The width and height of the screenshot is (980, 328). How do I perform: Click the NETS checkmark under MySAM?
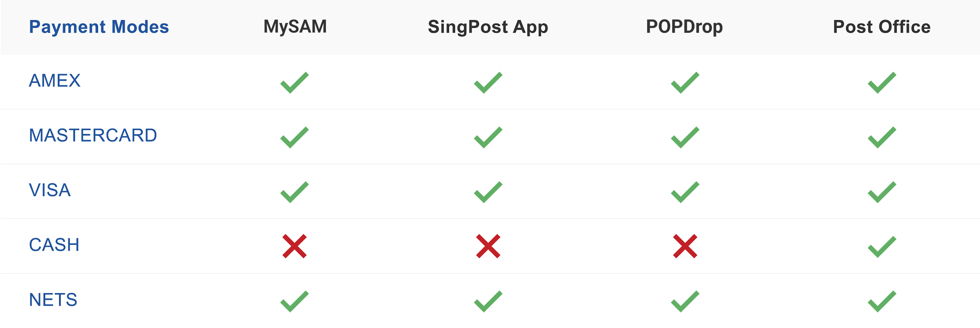click(294, 301)
